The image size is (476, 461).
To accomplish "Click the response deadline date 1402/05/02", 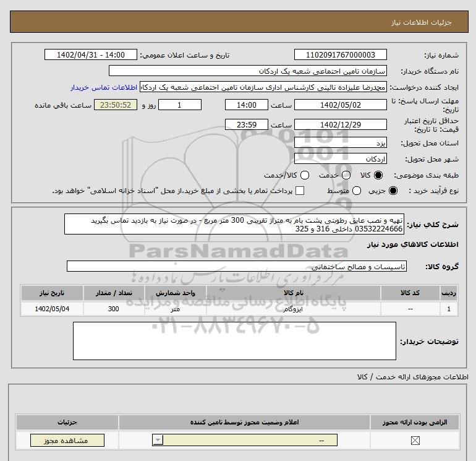I will (340, 105).
